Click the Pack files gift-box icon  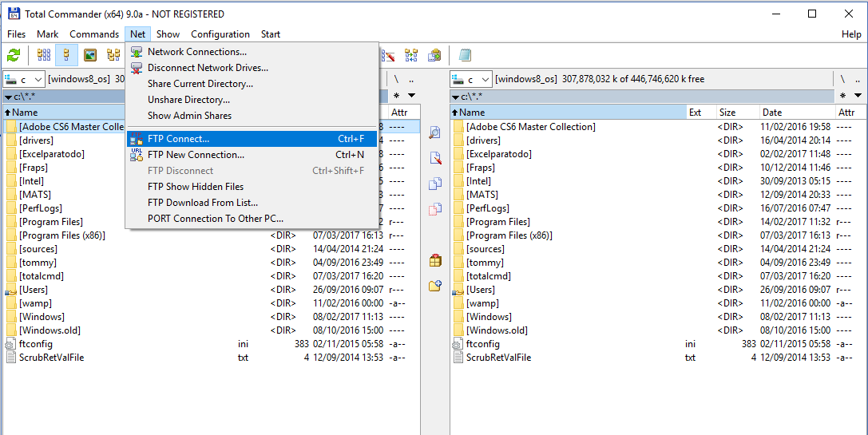[x=435, y=260]
